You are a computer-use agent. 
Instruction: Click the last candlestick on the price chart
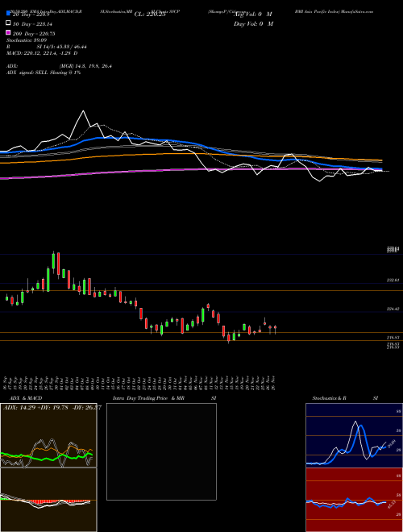point(275,328)
